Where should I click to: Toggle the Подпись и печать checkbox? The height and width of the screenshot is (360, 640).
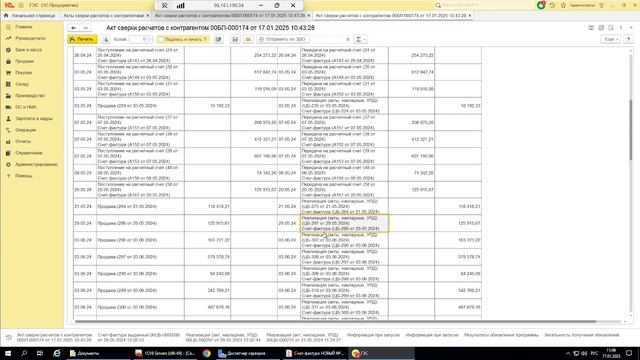pyautogui.click(x=161, y=39)
